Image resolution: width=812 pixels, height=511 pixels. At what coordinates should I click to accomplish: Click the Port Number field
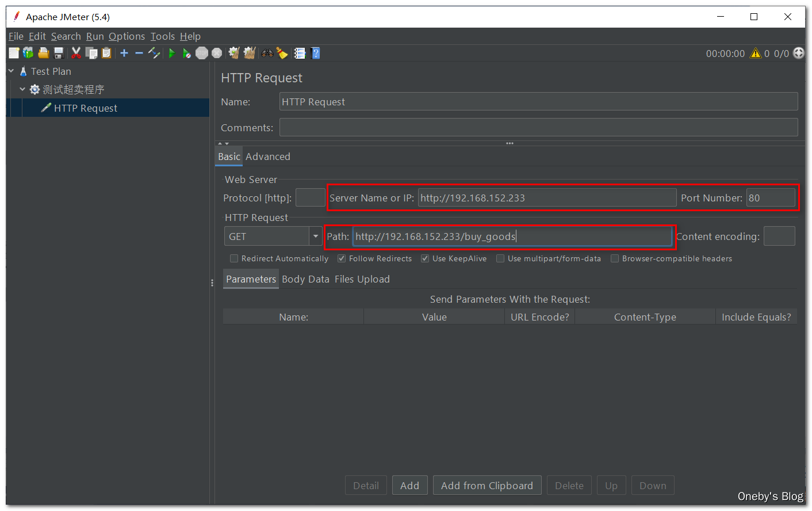771,197
